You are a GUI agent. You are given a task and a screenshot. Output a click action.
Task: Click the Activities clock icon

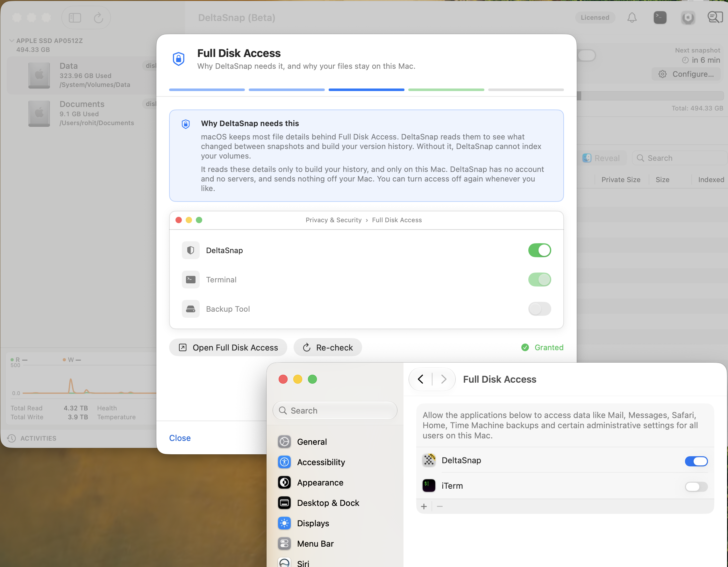(x=12, y=438)
